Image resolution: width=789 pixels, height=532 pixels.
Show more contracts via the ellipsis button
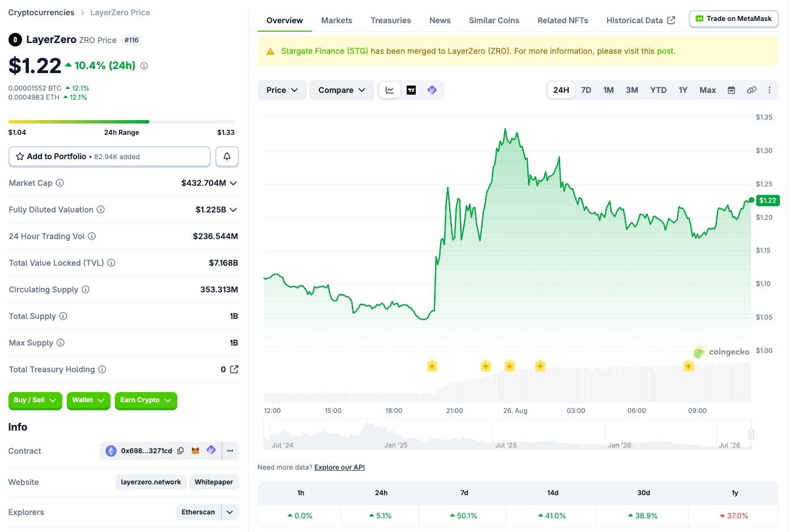pos(230,451)
